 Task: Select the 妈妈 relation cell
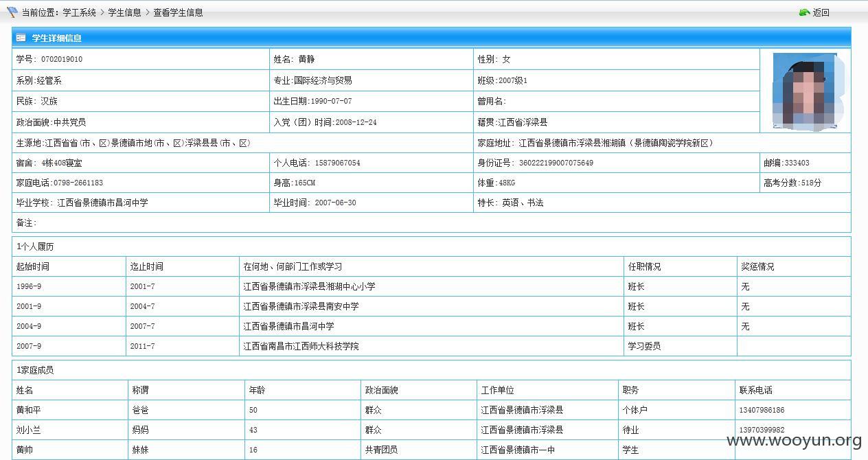click(186, 430)
